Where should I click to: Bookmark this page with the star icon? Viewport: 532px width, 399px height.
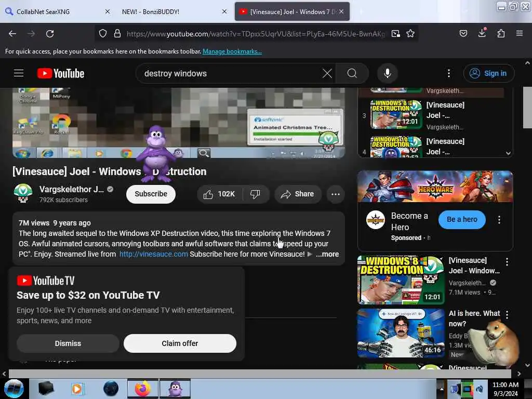(x=410, y=33)
